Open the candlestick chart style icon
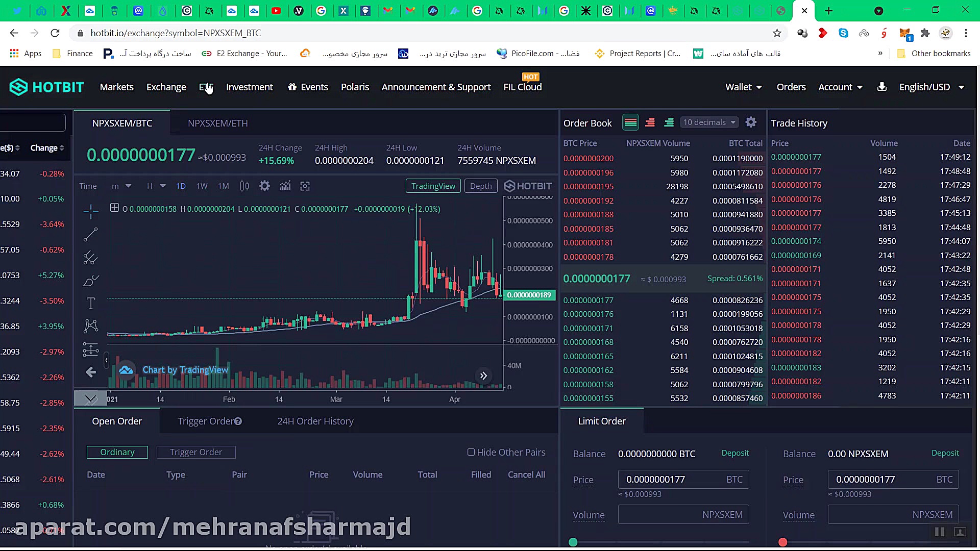This screenshot has width=980, height=551. coord(244,186)
